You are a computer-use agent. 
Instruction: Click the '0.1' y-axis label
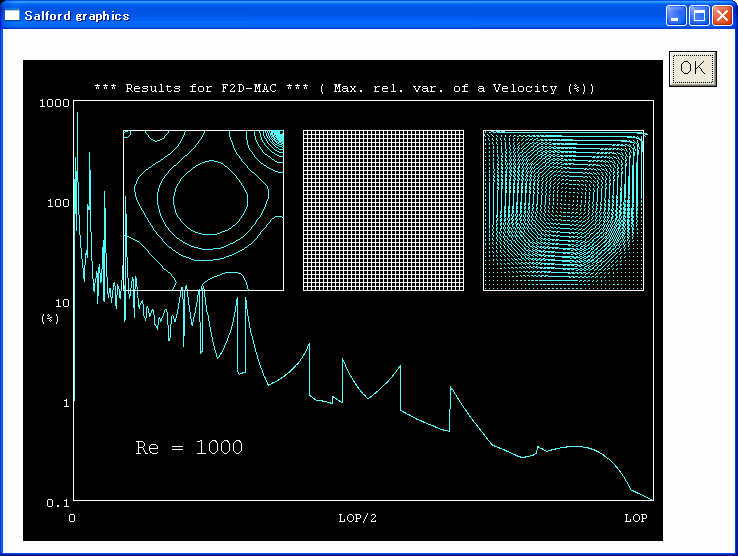(x=58, y=503)
